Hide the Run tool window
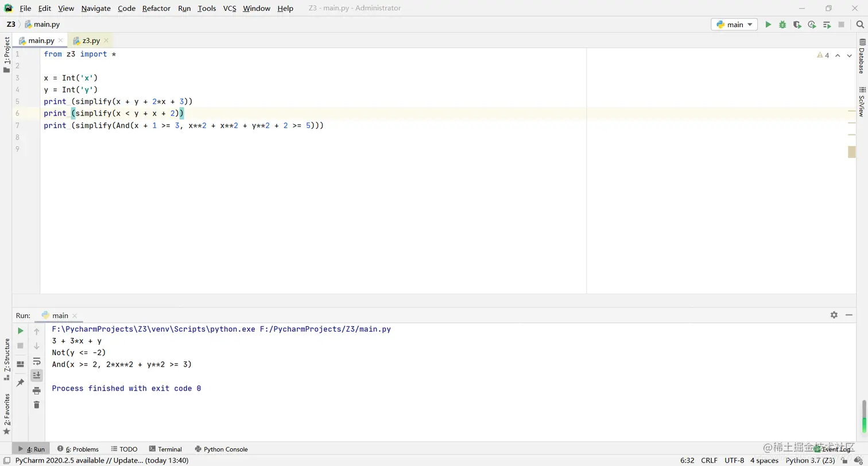868x466 pixels. pyautogui.click(x=849, y=315)
